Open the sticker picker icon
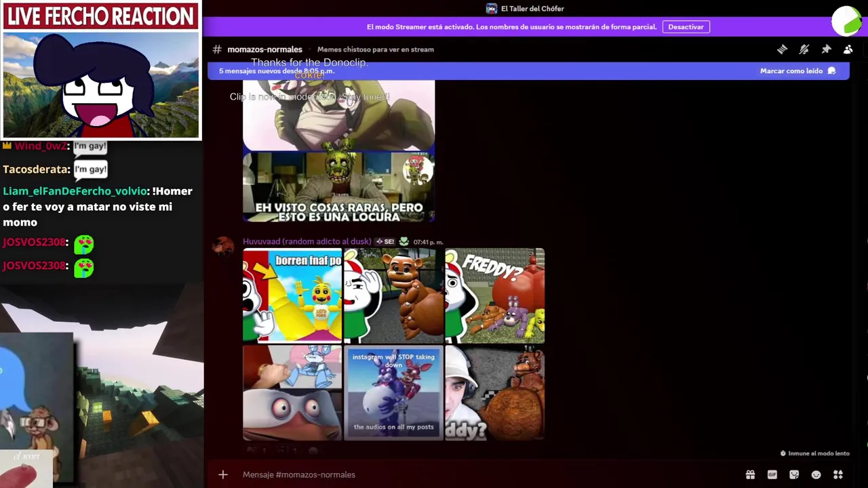Image resolution: width=868 pixels, height=488 pixels. pyautogui.click(x=794, y=474)
